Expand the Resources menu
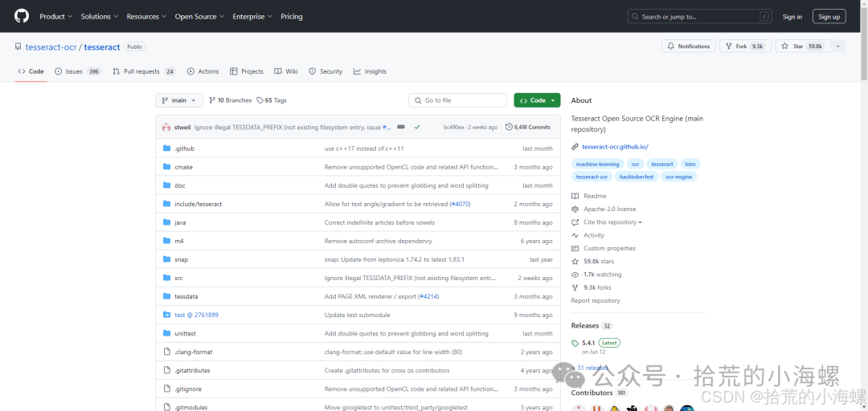This screenshot has width=868, height=411. [145, 17]
